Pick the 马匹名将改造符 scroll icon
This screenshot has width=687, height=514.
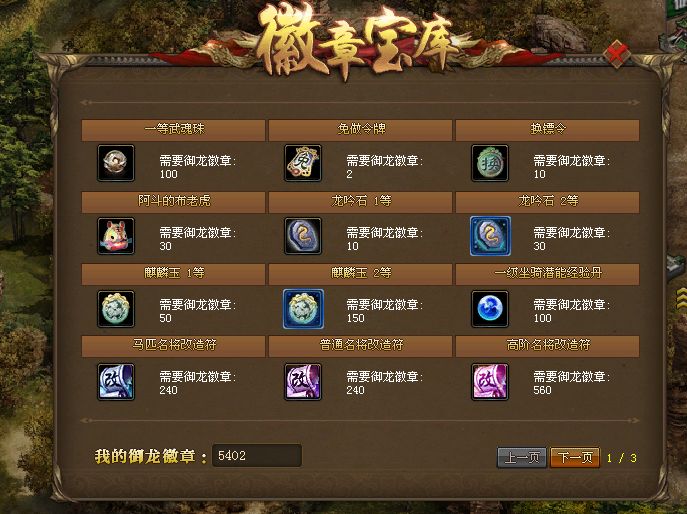pyautogui.click(x=116, y=381)
